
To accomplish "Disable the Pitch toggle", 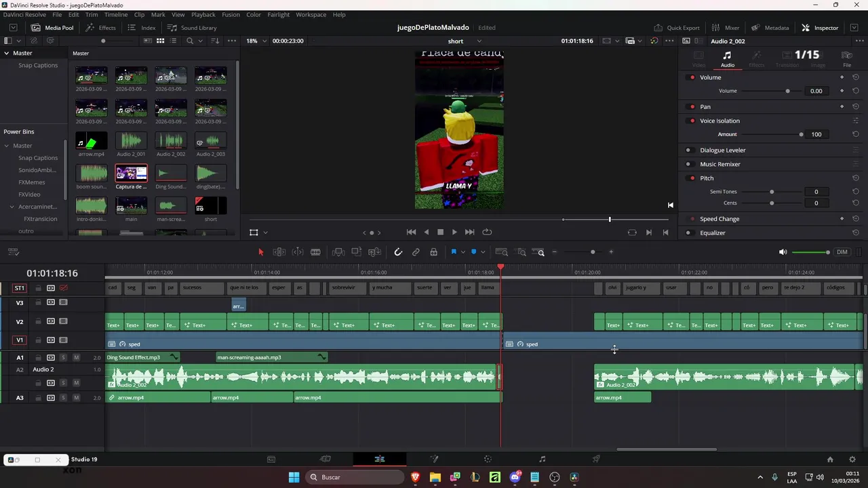I will (x=692, y=178).
